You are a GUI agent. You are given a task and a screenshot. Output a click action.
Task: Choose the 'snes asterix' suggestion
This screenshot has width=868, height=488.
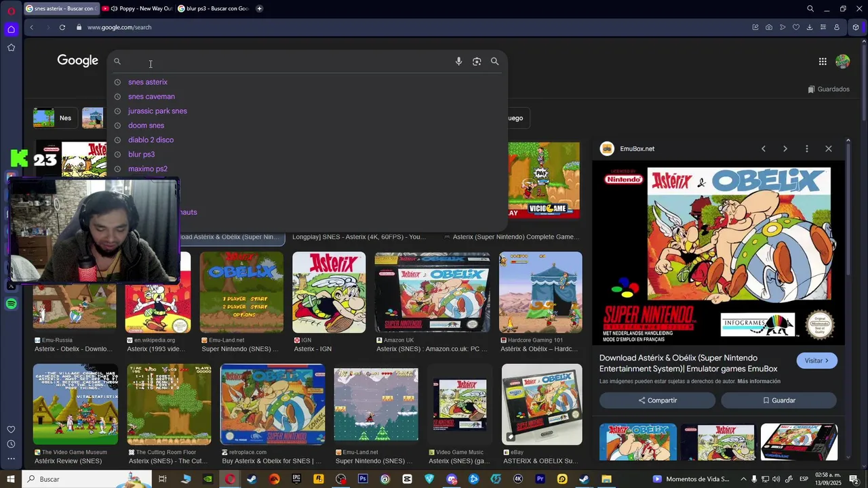pos(148,82)
